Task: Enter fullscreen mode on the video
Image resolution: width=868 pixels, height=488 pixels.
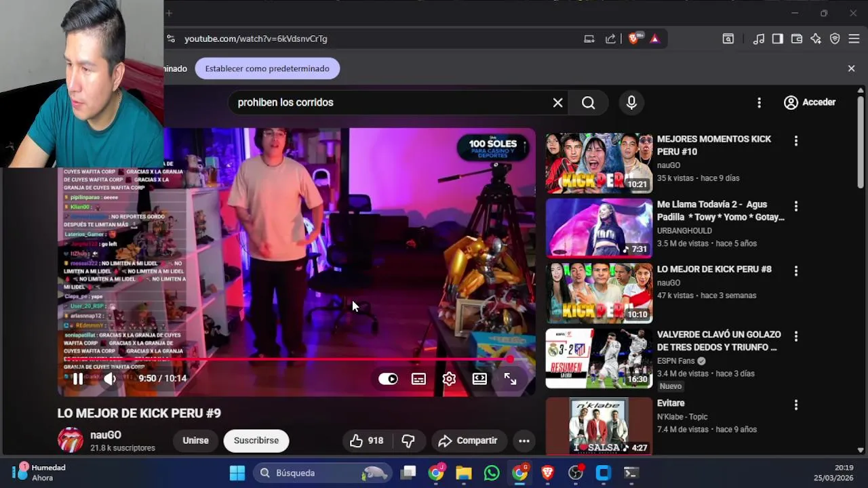Action: pos(510,379)
